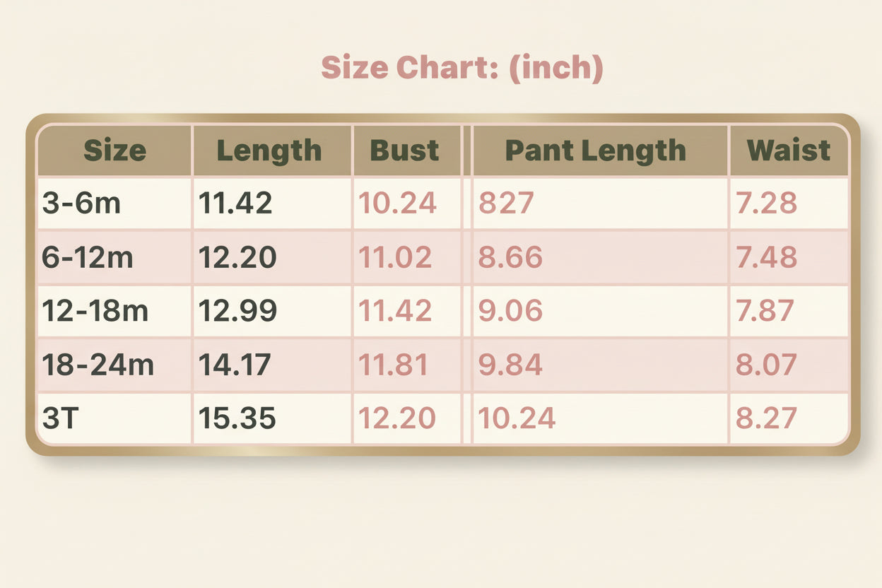Click the Length column header
The image size is (882, 588).
click(269, 151)
